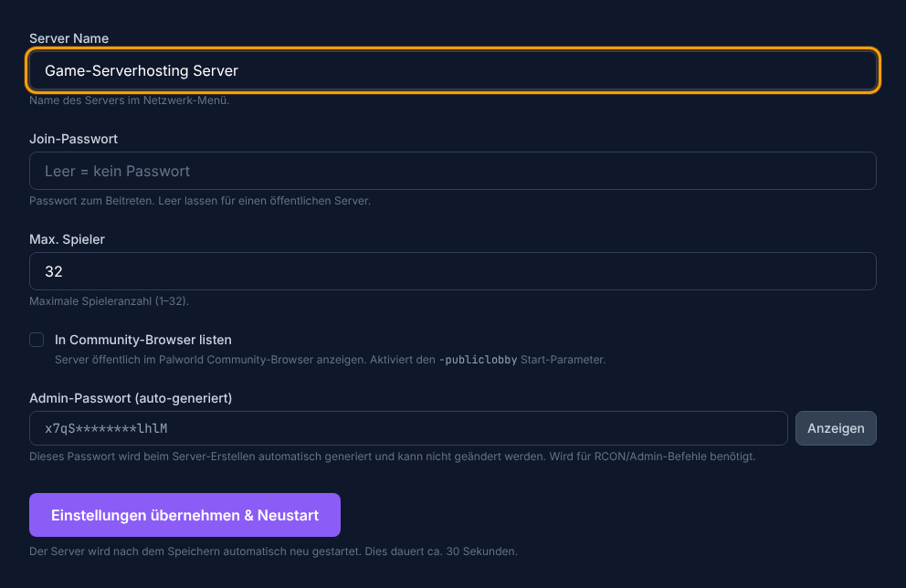
Task: Click the 'Passwort zum Beitreten' hint text
Action: [x=200, y=201]
